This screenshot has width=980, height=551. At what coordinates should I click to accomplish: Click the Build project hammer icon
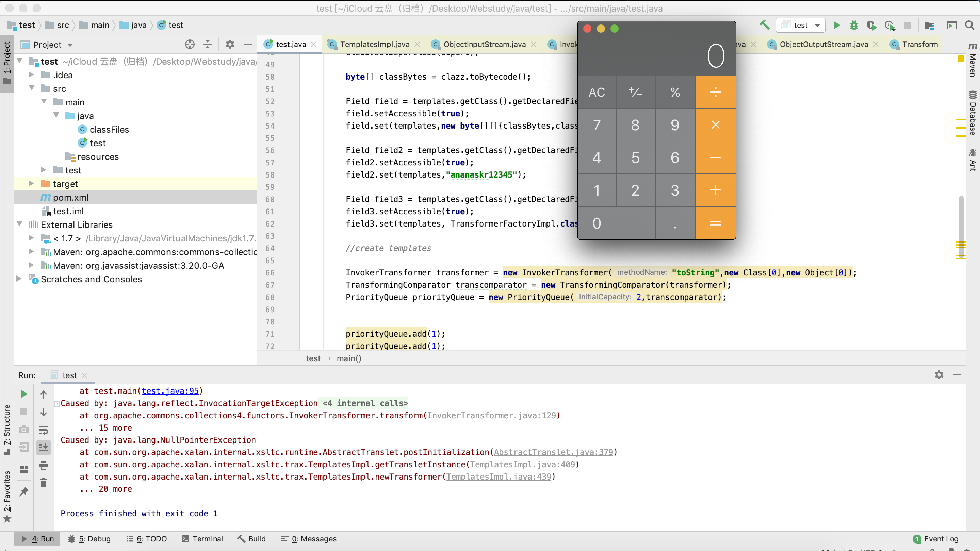[764, 25]
